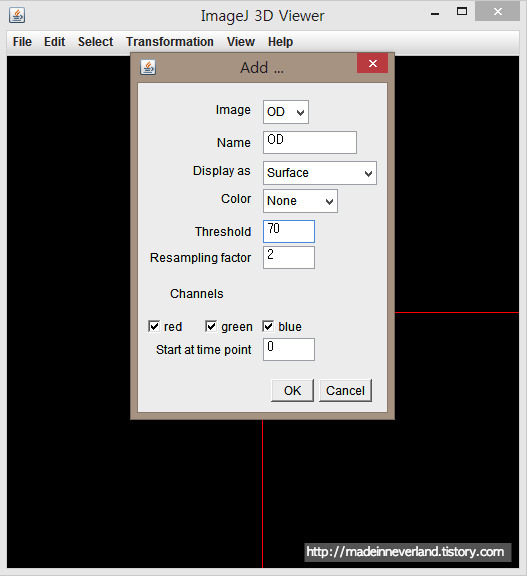Open the Transformation menu
This screenshot has width=527, height=576.
(170, 42)
